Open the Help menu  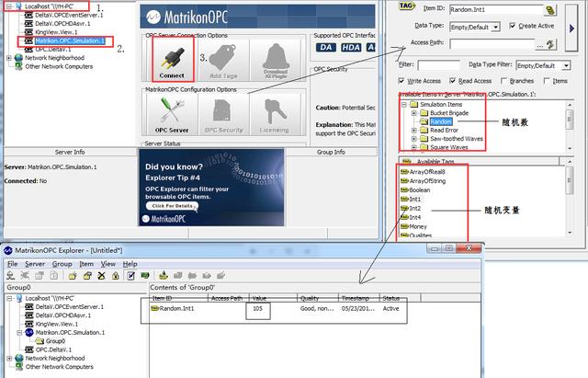130,264
